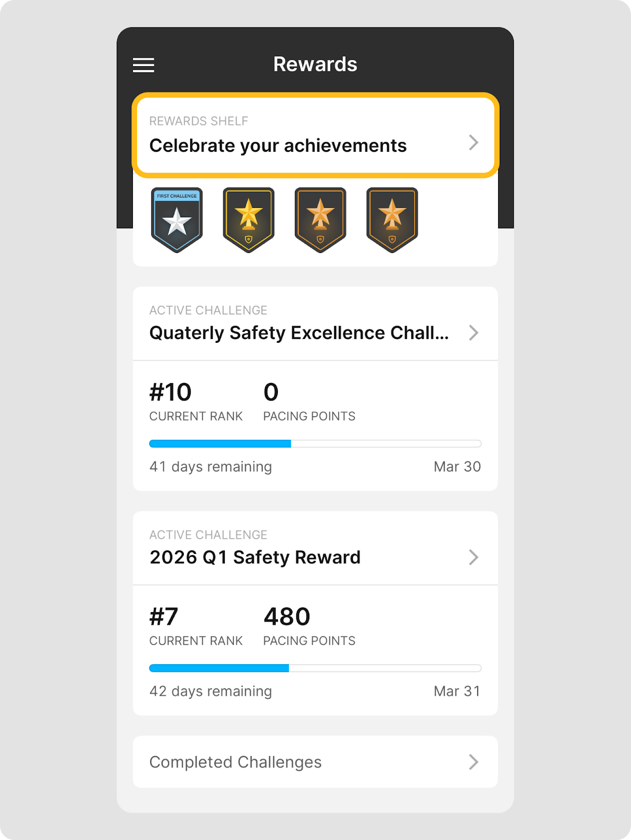Viewport: 631px width, 840px height.
Task: Open the Celebrate your achievements heading
Action: click(278, 145)
